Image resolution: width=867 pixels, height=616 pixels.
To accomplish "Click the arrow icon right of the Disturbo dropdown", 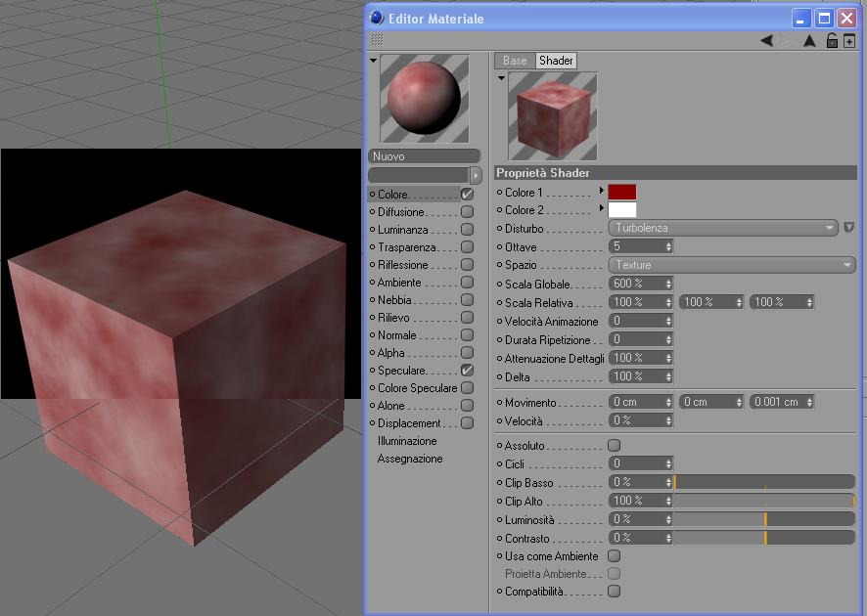I will point(849,227).
